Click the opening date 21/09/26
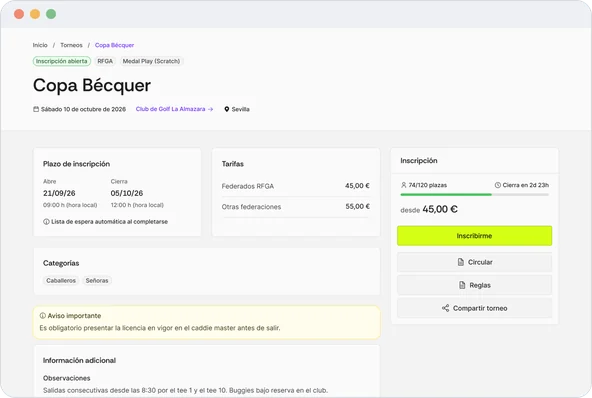Screen dimensions: 592x398 point(59,193)
